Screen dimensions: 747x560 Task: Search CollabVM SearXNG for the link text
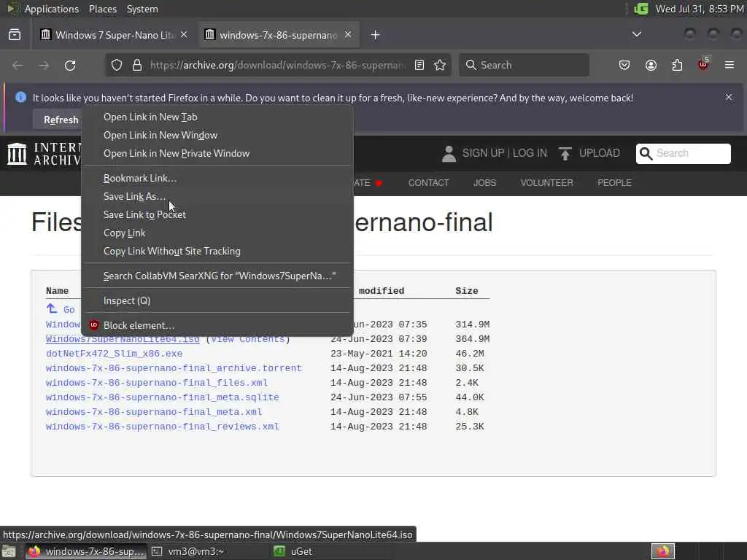pyautogui.click(x=217, y=276)
